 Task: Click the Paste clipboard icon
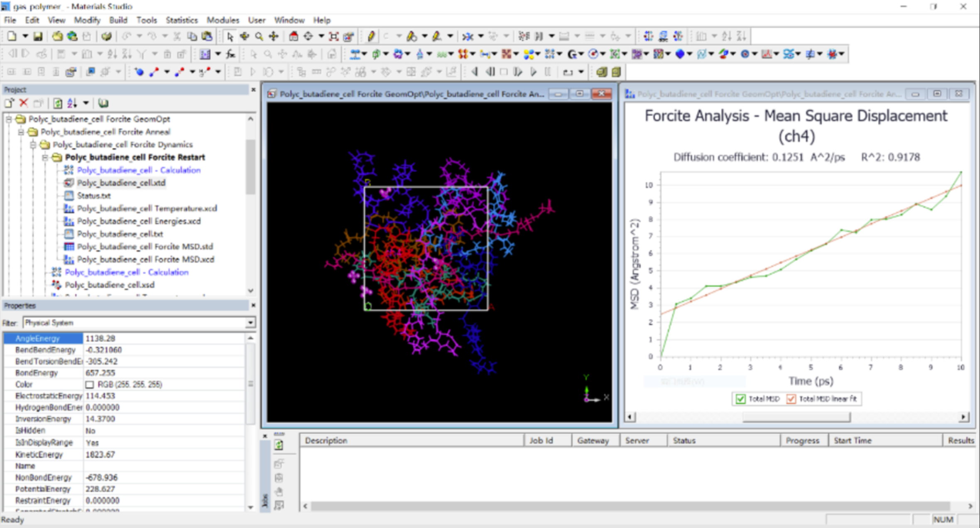207,37
